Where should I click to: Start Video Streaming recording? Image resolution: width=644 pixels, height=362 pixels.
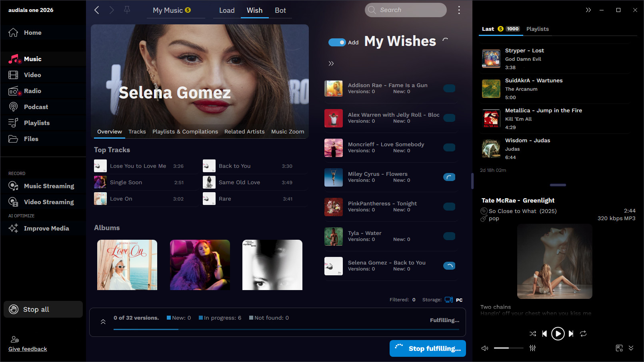[43, 202]
